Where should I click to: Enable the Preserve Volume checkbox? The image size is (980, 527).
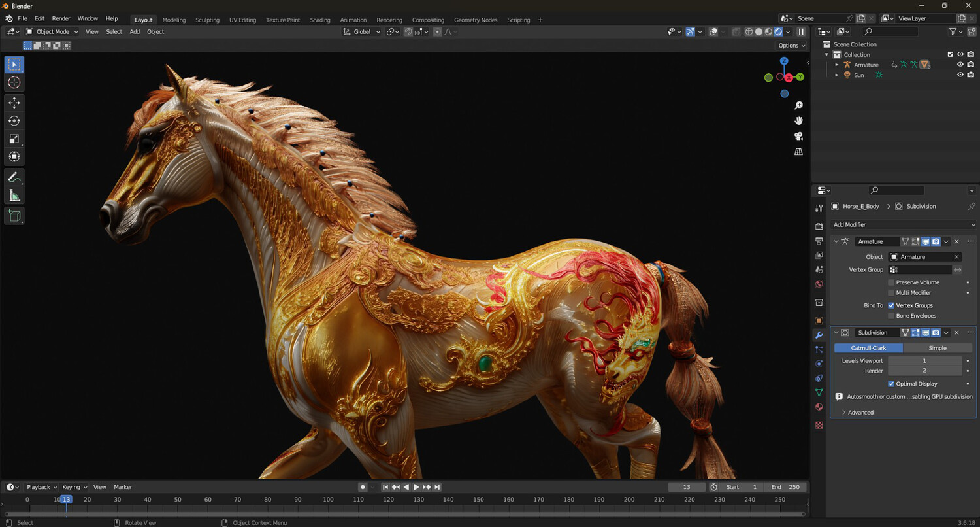(x=891, y=282)
